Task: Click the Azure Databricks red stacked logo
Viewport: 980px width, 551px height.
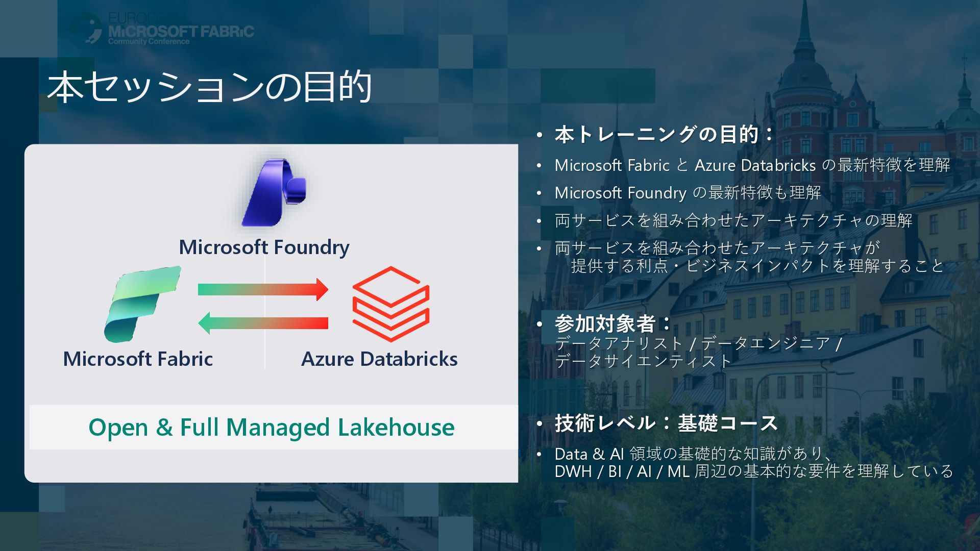Action: [390, 304]
